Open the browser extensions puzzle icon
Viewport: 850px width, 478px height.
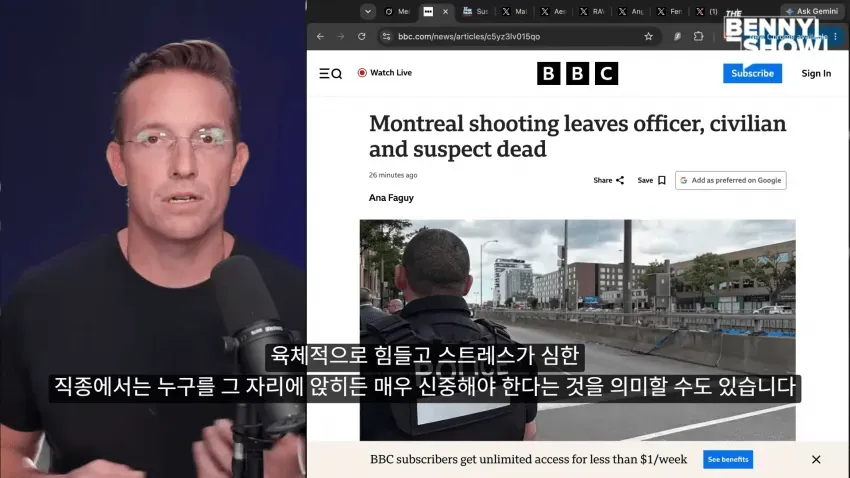(x=698, y=36)
